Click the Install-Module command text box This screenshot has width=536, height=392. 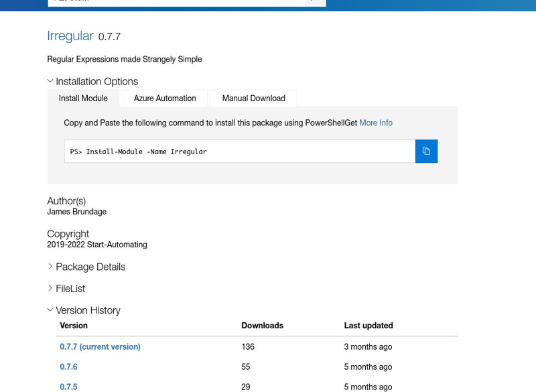click(x=240, y=151)
